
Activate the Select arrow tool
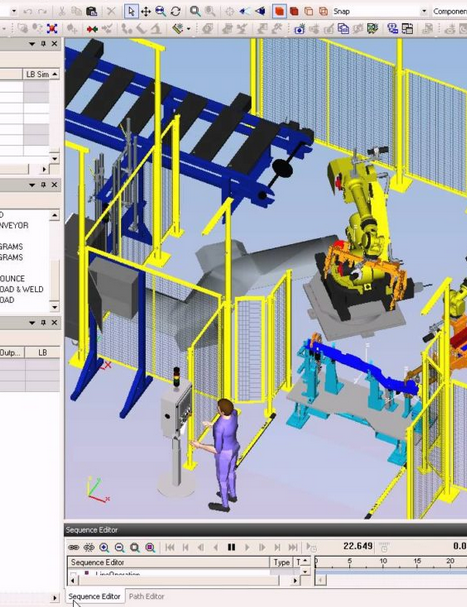[131, 11]
